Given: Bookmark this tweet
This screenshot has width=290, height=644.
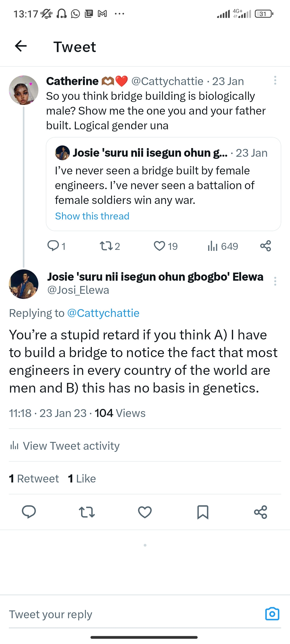Looking at the screenshot, I should coord(203,512).
